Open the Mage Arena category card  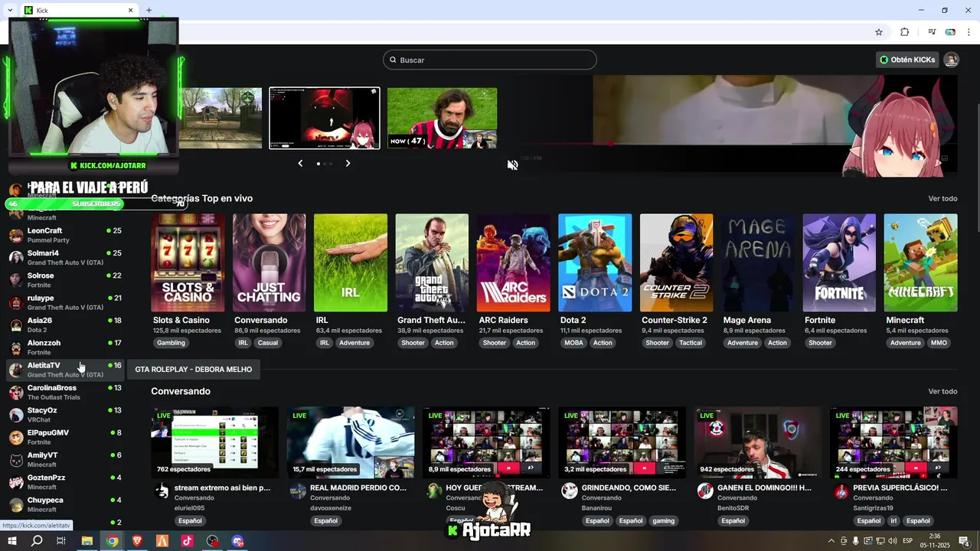757,262
